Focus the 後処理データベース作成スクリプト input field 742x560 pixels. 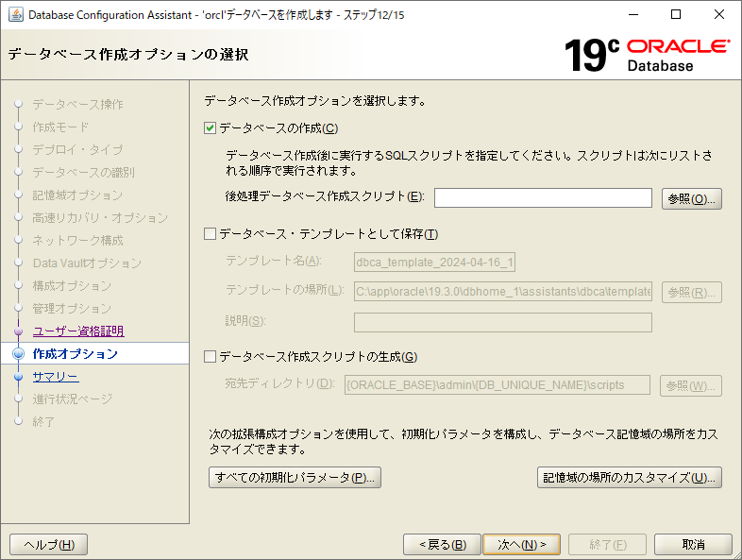(543, 198)
